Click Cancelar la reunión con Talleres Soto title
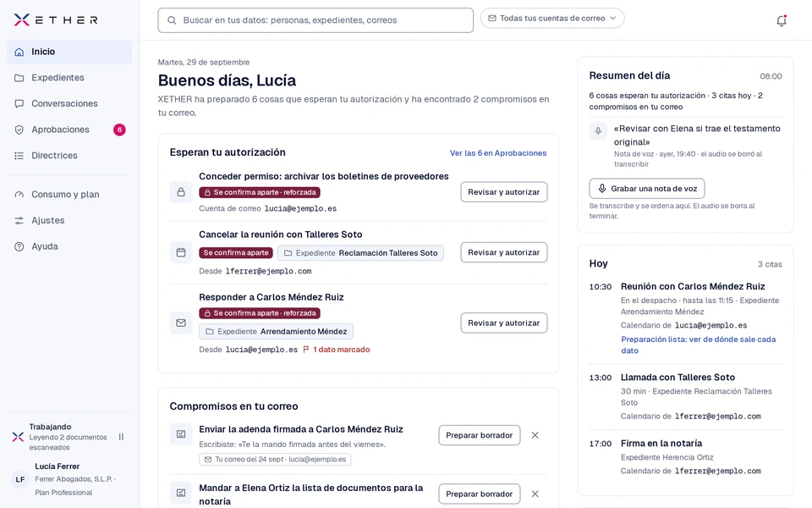Image resolution: width=812 pixels, height=508 pixels. pos(280,235)
